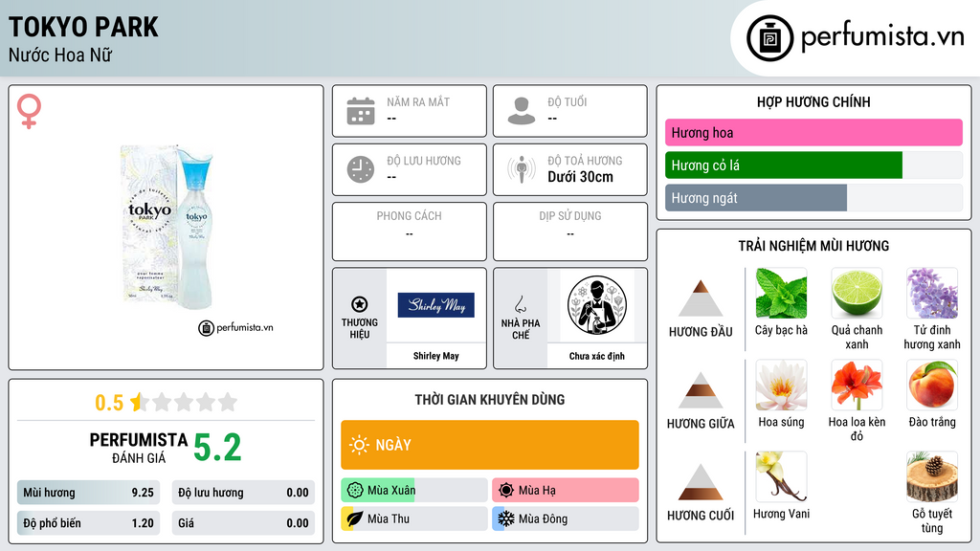Click the Hương giữa pyramid icon
980x551 pixels.
tap(701, 390)
